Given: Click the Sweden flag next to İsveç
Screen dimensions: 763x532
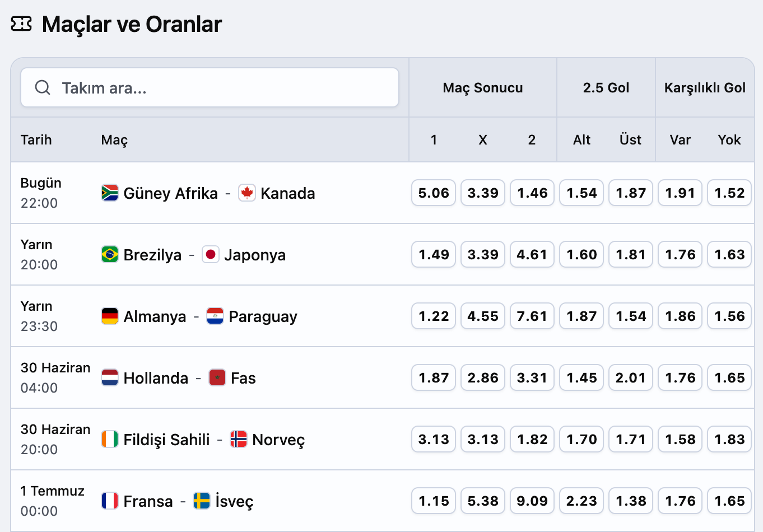Looking at the screenshot, I should click(202, 501).
